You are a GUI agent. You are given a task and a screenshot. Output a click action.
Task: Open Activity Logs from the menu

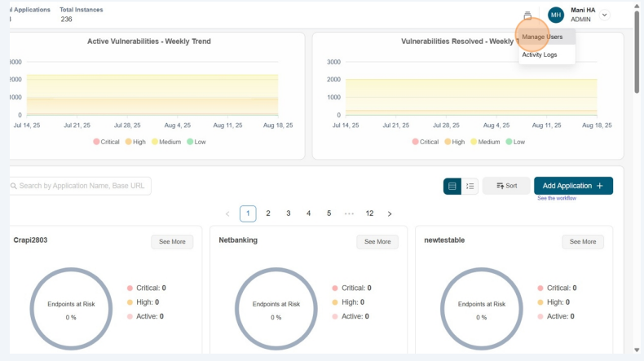tap(540, 55)
